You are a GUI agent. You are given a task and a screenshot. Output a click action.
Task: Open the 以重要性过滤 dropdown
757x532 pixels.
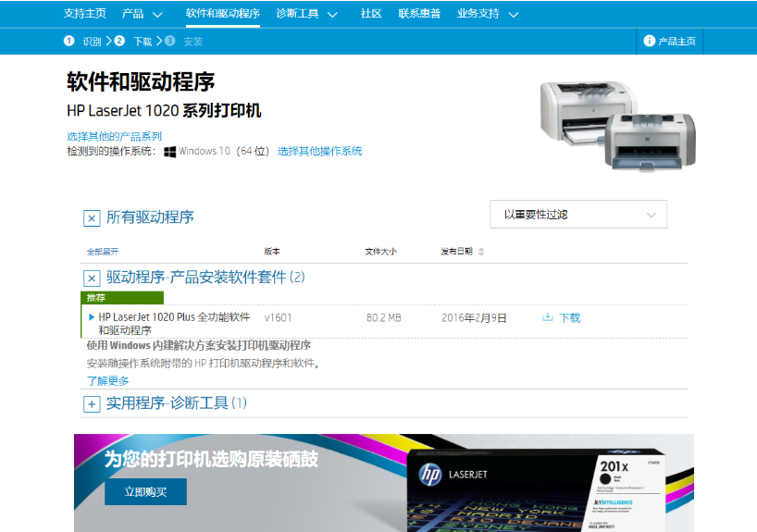pos(577,215)
